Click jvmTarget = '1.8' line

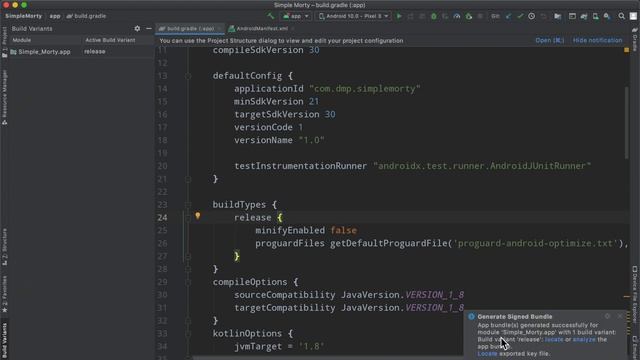click(x=279, y=346)
